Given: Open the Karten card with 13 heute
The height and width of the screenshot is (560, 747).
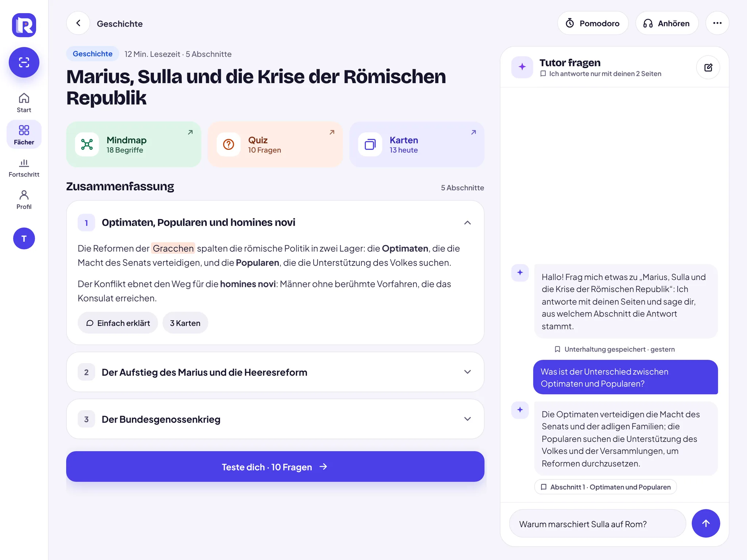Looking at the screenshot, I should (x=417, y=144).
